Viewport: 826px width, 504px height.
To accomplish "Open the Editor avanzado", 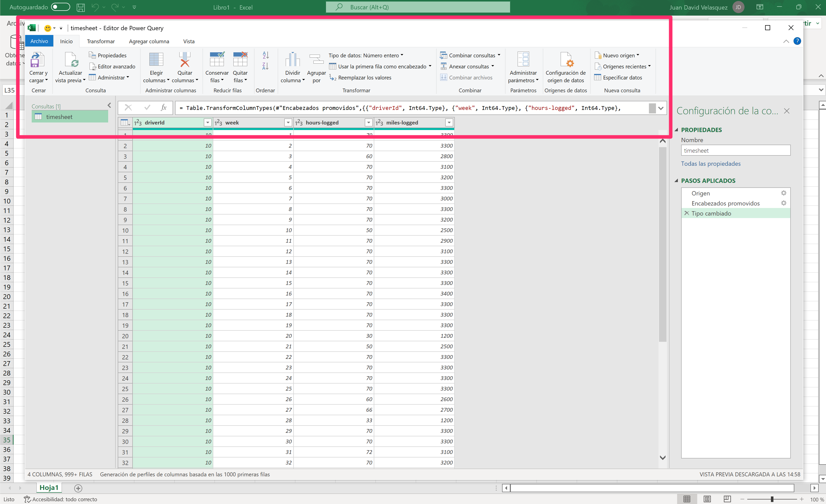I will (x=112, y=66).
